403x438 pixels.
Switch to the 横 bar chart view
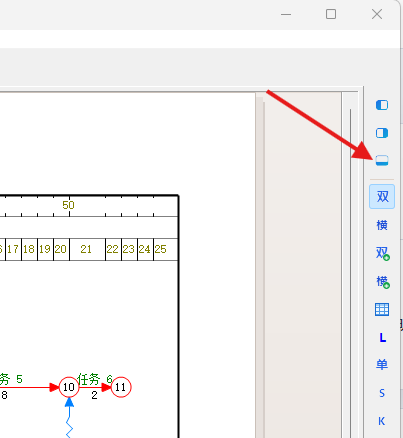tap(382, 225)
